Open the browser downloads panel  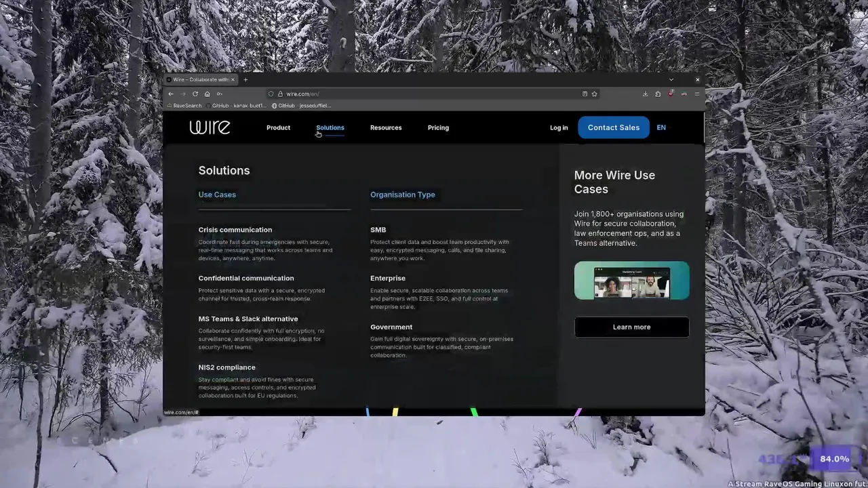coord(645,94)
